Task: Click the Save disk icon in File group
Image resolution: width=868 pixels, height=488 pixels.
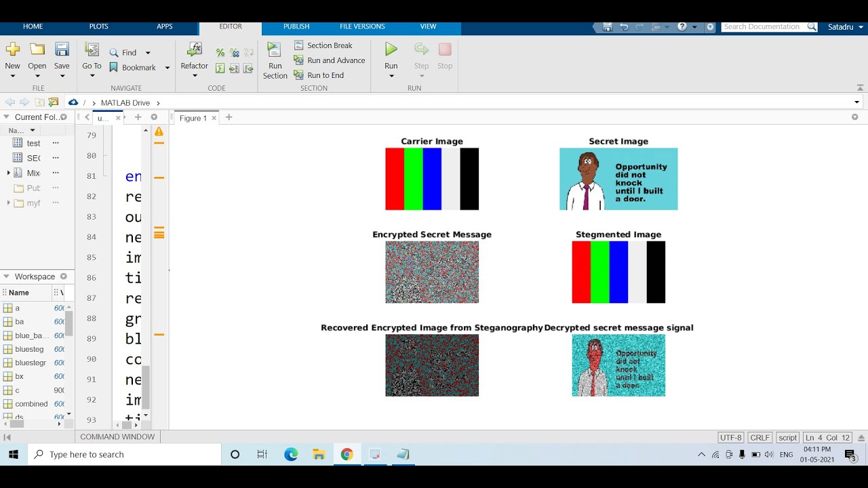Action: 62,49
